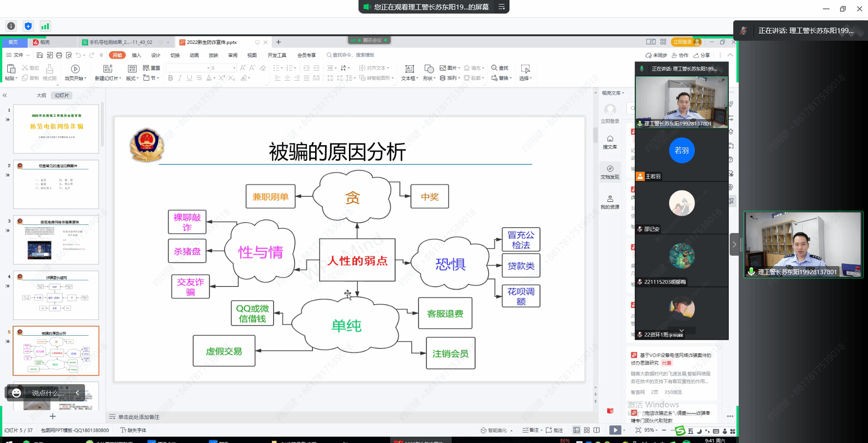
Task: Expand the 95% zoom level dropdown
Action: click(x=651, y=430)
